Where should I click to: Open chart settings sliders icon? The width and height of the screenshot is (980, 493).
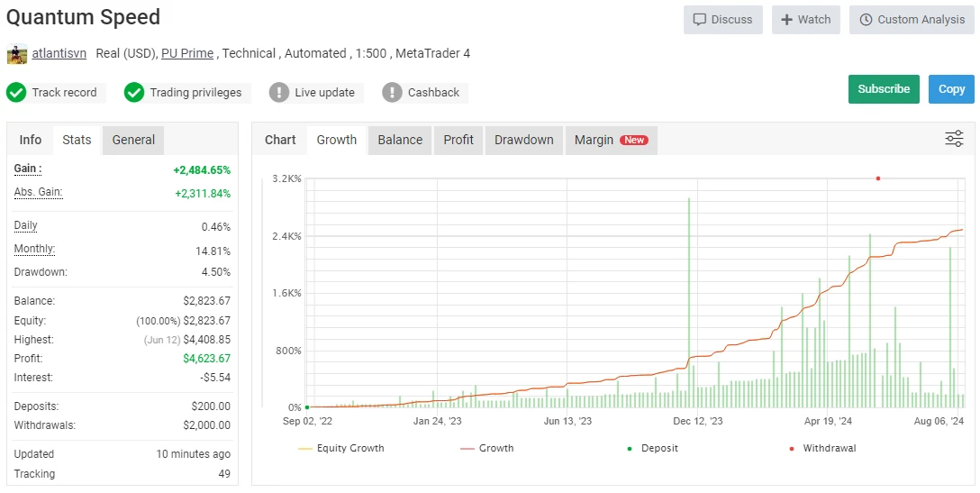click(954, 139)
